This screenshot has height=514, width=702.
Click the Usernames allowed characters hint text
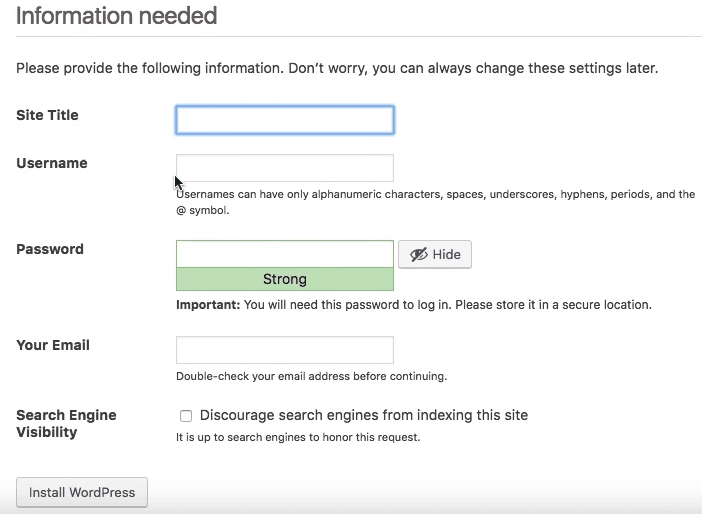435,202
